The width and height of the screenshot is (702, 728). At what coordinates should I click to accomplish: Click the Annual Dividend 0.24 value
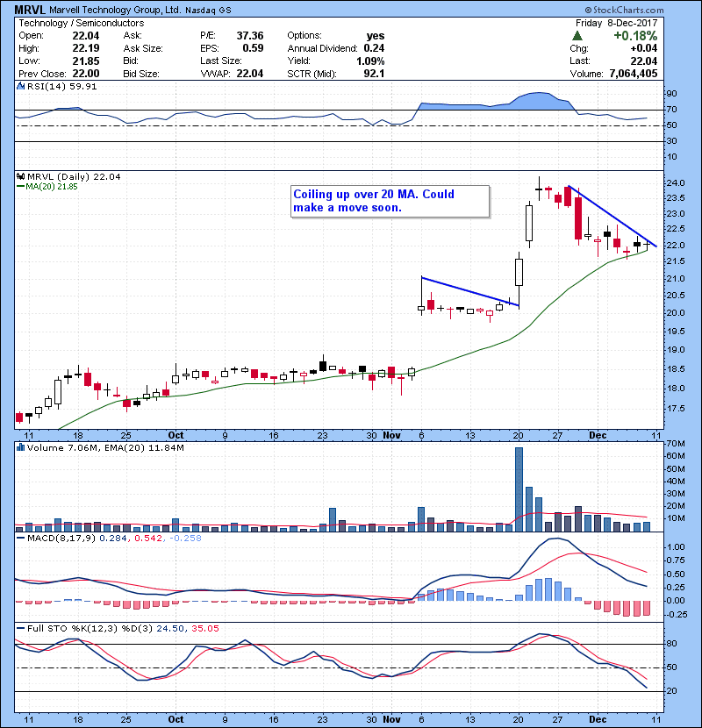[374, 48]
